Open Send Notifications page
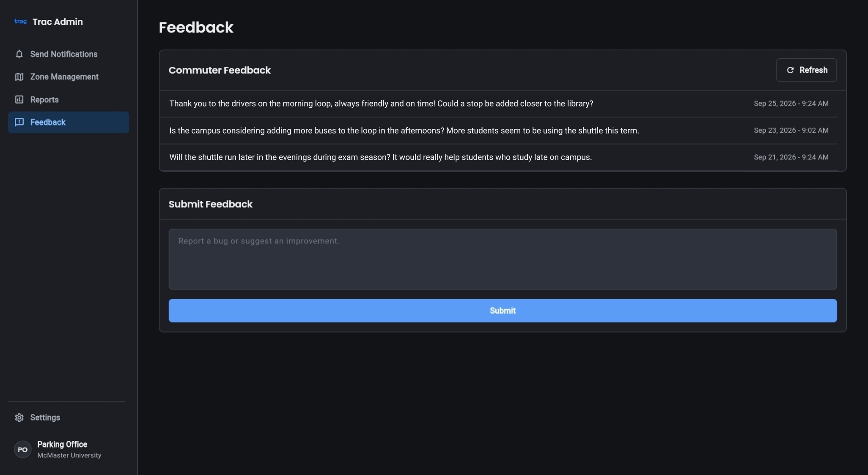Viewport: 868px width, 475px height. tap(69, 54)
